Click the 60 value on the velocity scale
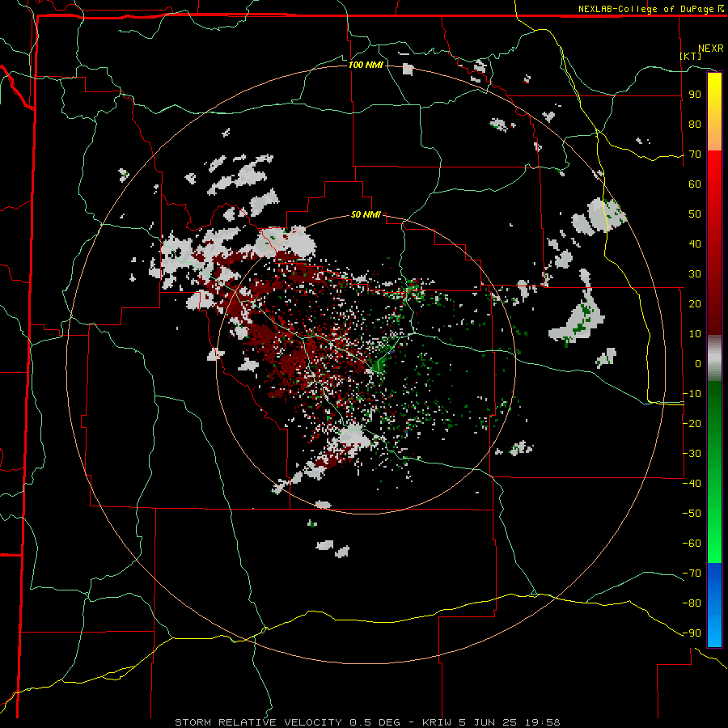The width and height of the screenshot is (728, 728). coord(695,184)
